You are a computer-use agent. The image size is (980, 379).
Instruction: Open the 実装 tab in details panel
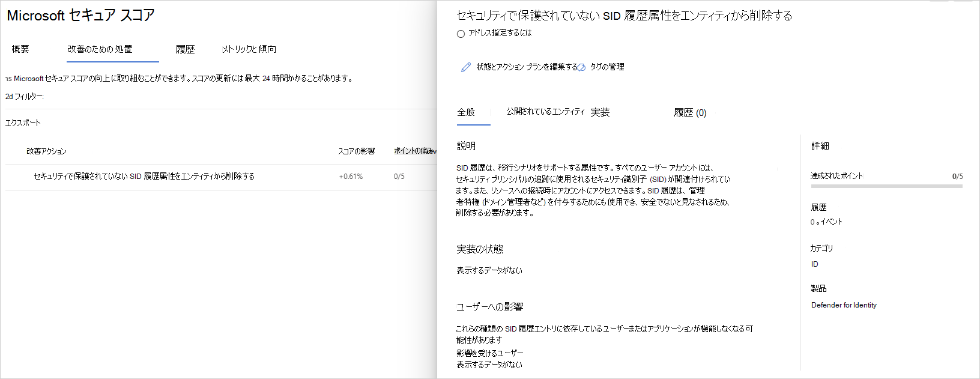coord(600,112)
